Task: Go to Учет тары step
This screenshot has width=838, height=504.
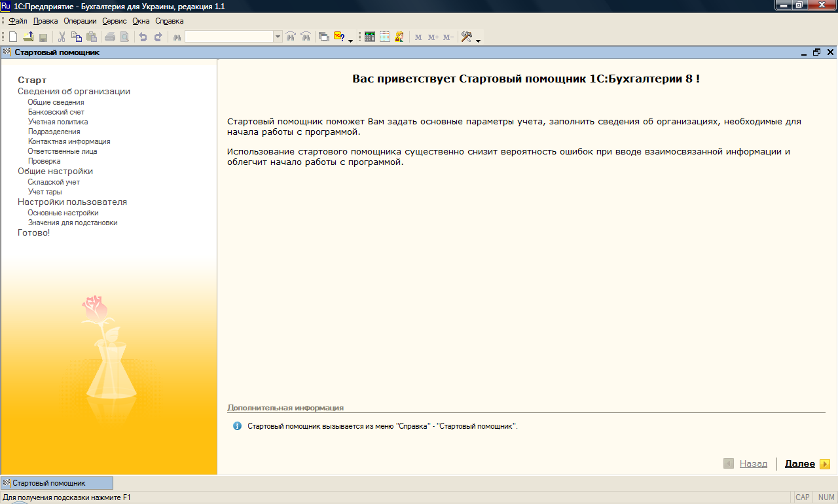Action: (45, 192)
